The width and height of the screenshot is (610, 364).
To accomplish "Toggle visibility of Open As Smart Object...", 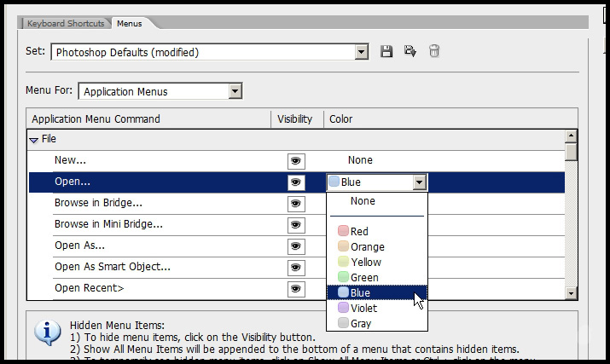I will 296,268.
